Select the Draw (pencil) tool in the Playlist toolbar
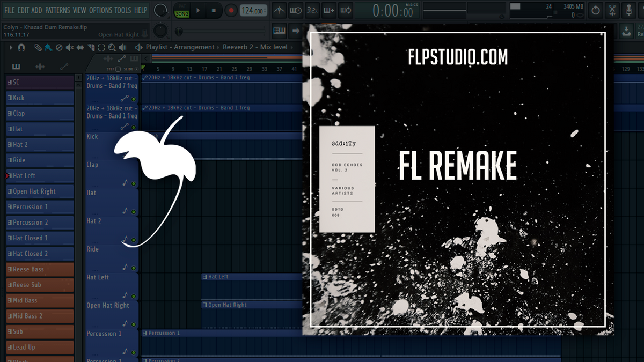The height and width of the screenshot is (362, 644). tap(38, 47)
